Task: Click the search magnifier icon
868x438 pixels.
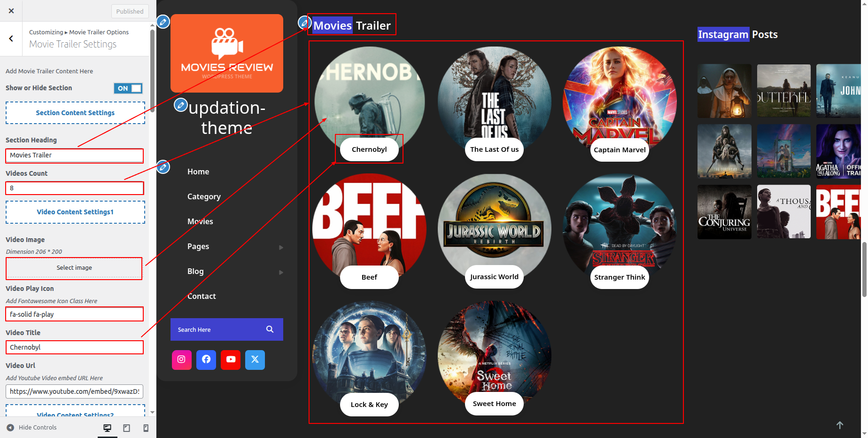Action: pyautogui.click(x=270, y=329)
